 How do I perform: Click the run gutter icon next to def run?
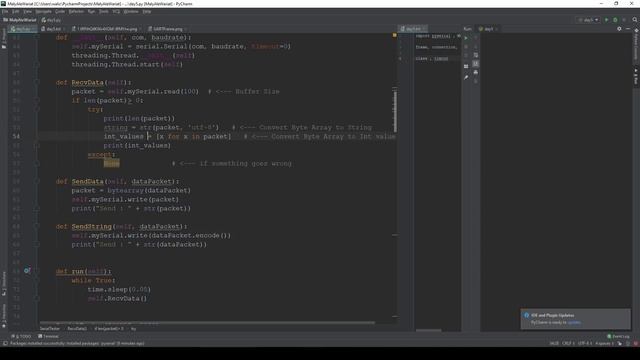click(27, 271)
